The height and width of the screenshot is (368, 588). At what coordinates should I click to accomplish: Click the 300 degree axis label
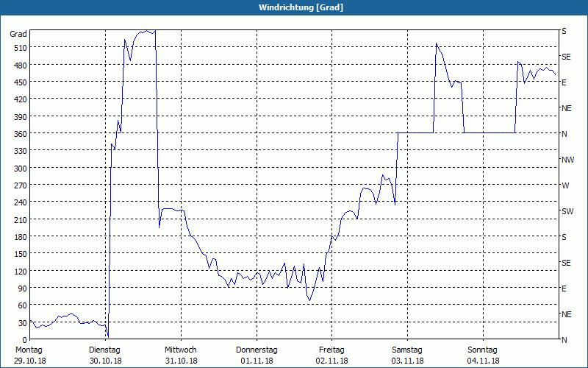[x=21, y=169]
